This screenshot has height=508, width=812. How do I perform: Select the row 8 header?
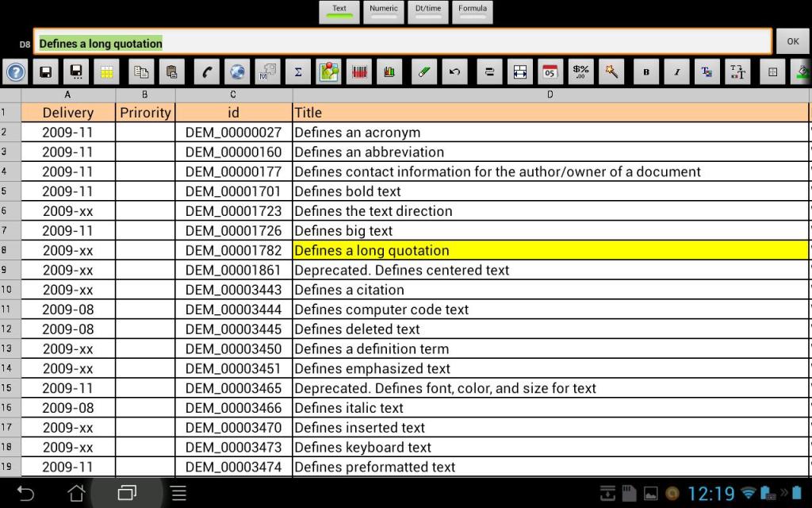tap(10, 250)
